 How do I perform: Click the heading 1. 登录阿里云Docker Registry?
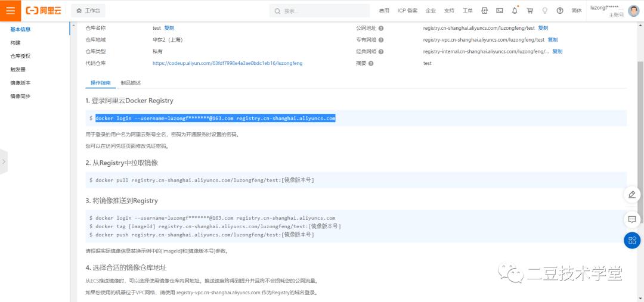click(x=129, y=101)
